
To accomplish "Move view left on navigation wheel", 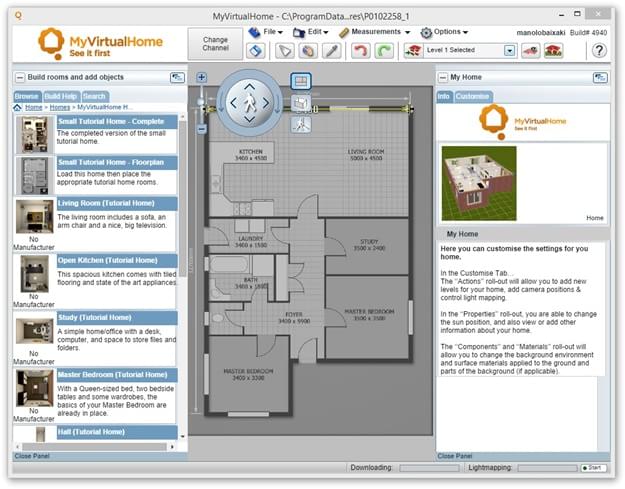I will pyautogui.click(x=233, y=103).
